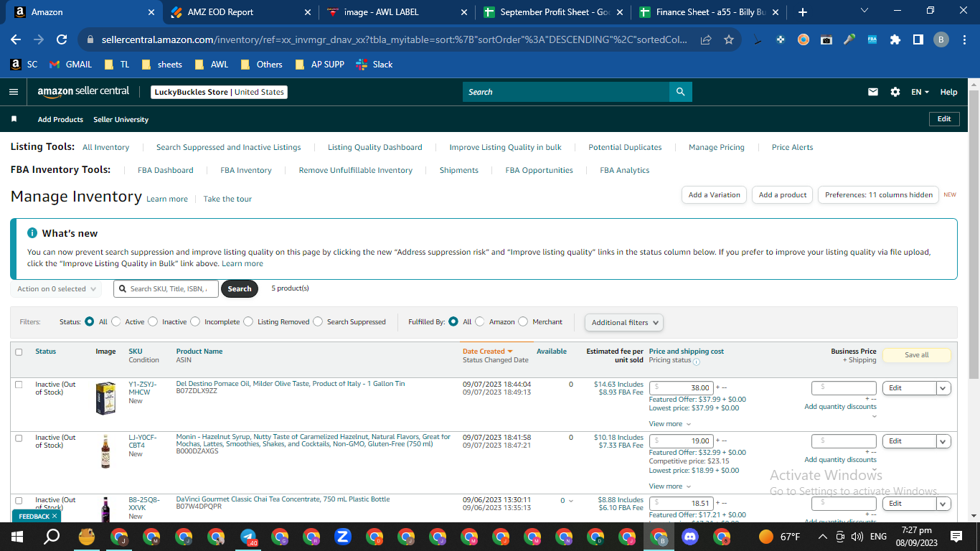980x551 pixels.
Task: Expand the available quantity chevron for DaVinci row
Action: pyautogui.click(x=571, y=501)
